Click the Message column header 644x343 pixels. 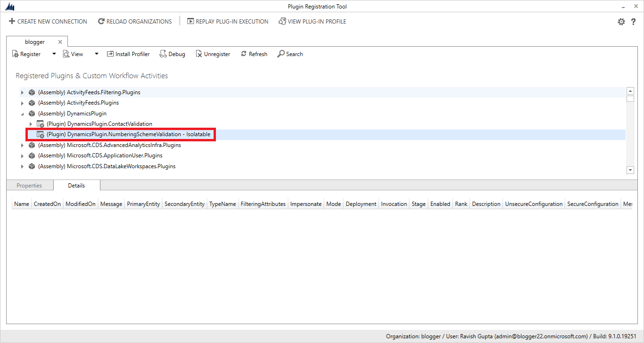click(x=111, y=204)
